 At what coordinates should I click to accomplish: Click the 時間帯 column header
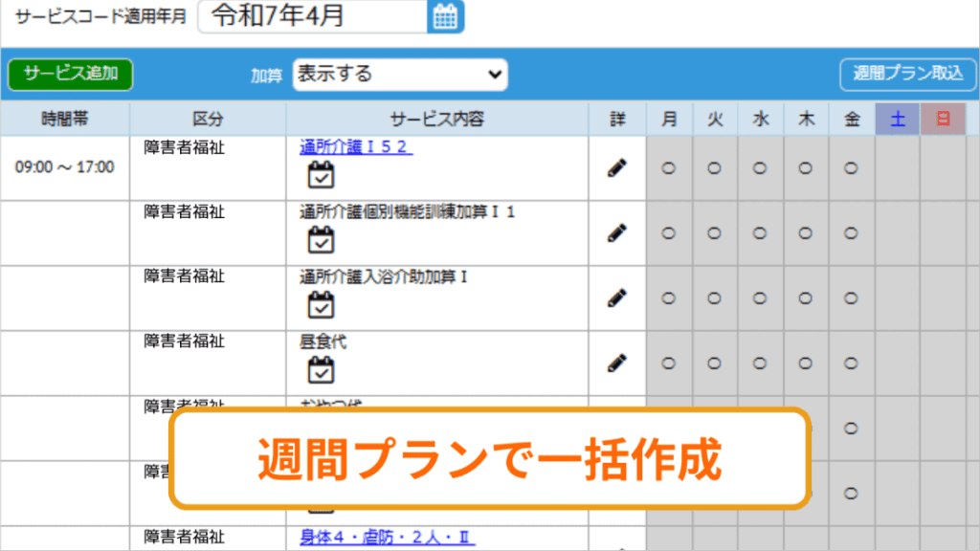[x=65, y=119]
